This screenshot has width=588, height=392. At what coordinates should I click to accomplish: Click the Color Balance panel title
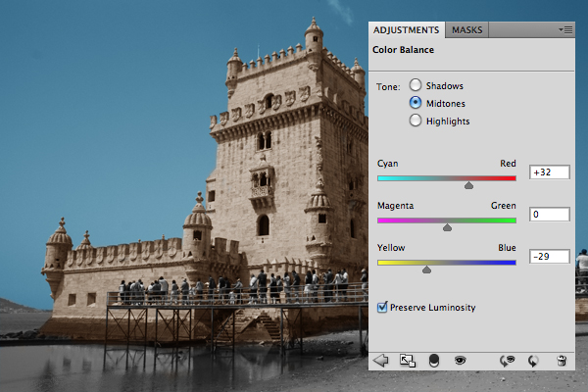pyautogui.click(x=403, y=50)
